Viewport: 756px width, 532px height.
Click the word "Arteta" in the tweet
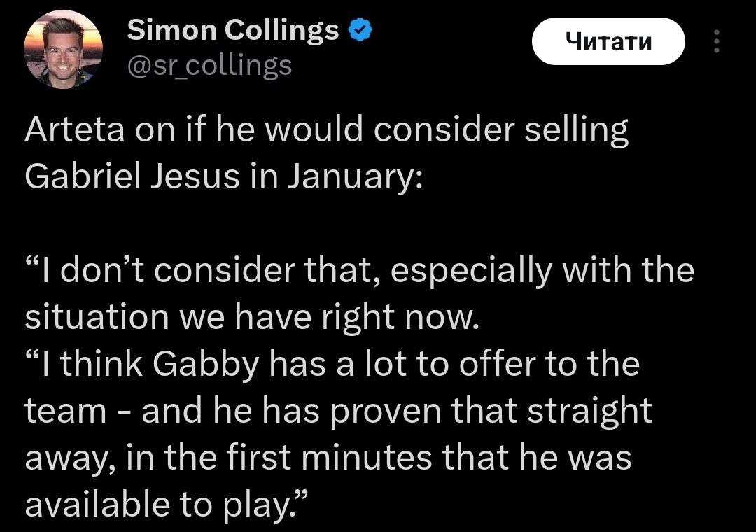tap(69, 132)
